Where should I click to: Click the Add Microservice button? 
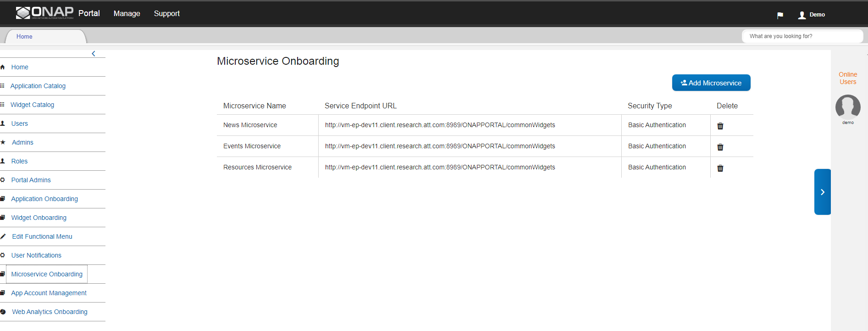click(x=711, y=83)
